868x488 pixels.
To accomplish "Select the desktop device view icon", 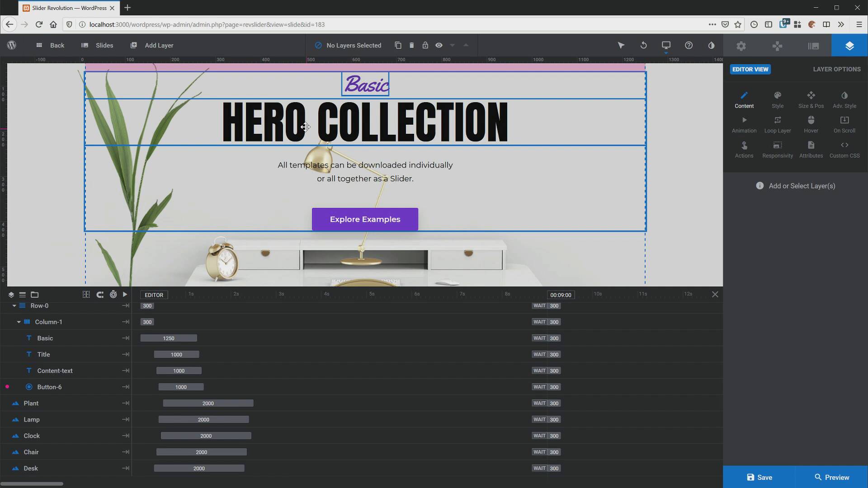I will [x=666, y=45].
